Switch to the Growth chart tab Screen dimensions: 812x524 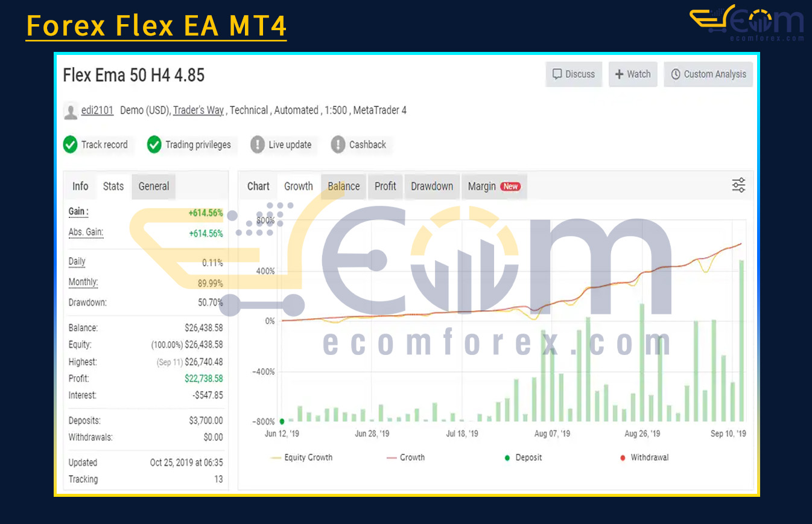299,187
